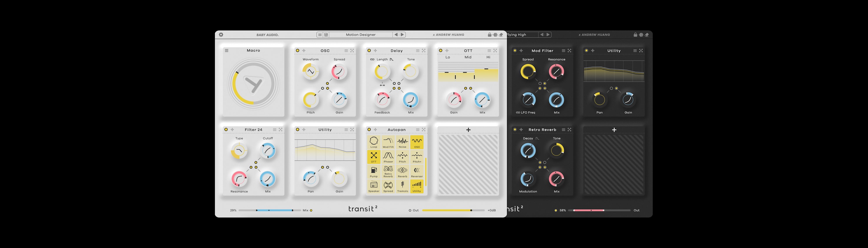Viewport: 868px width, 248px height.
Task: Toggle the Mod Filter power LED in dark window
Action: point(515,50)
